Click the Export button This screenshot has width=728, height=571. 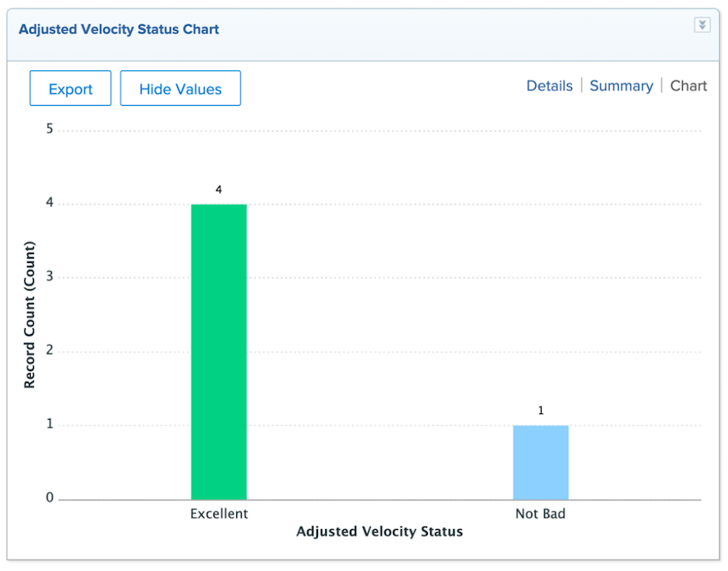click(70, 89)
